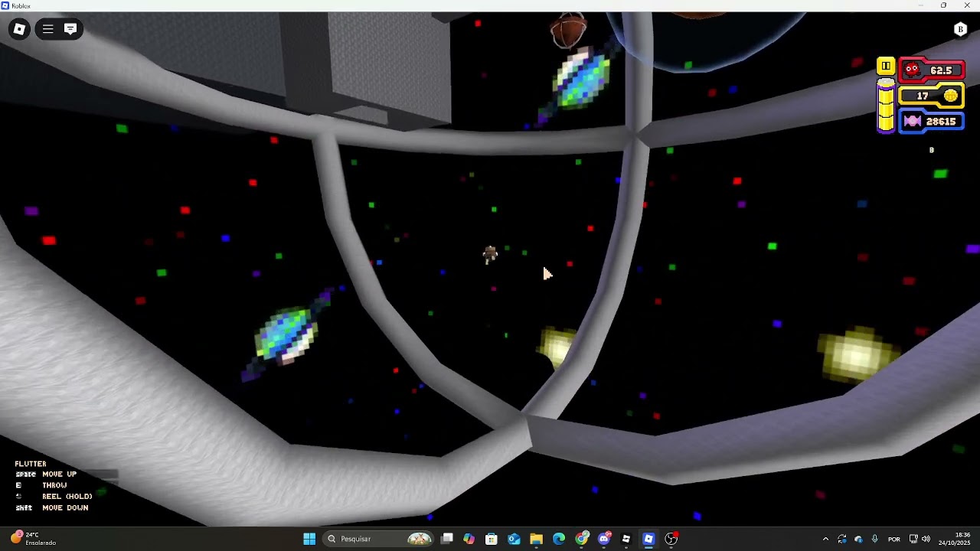Viewport: 980px width, 551px height.
Task: Open OBS Studio from the taskbar
Action: [671, 539]
